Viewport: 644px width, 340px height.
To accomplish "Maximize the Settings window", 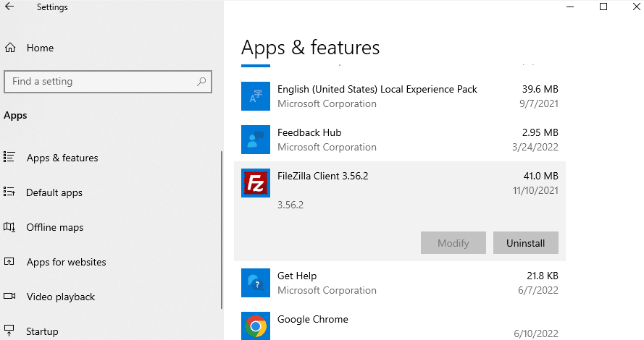I will [603, 7].
